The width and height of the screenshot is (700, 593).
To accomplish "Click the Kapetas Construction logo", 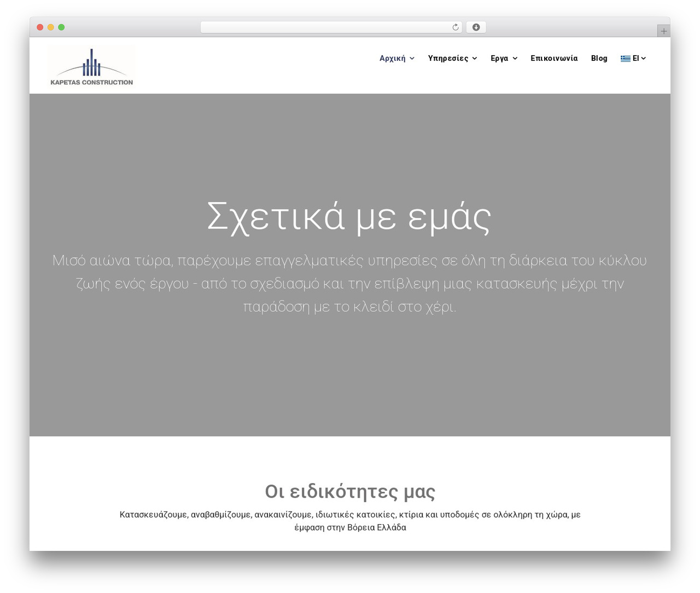I will point(92,66).
